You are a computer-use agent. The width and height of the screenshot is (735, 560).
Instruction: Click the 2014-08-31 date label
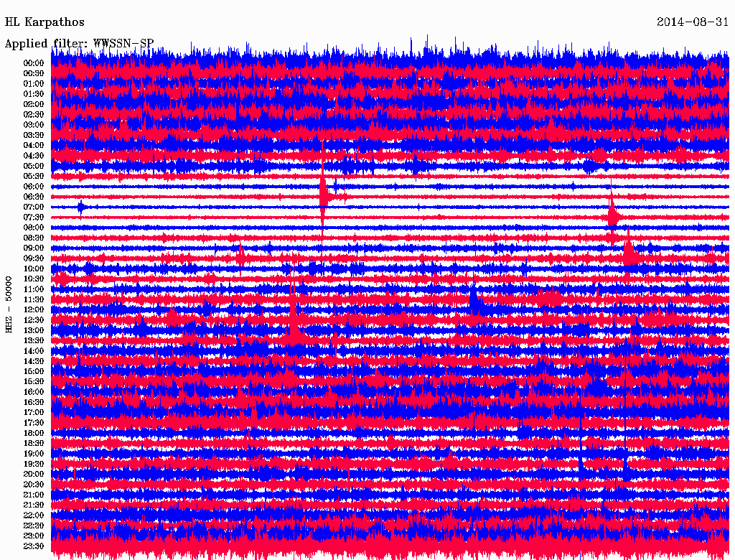click(x=693, y=22)
